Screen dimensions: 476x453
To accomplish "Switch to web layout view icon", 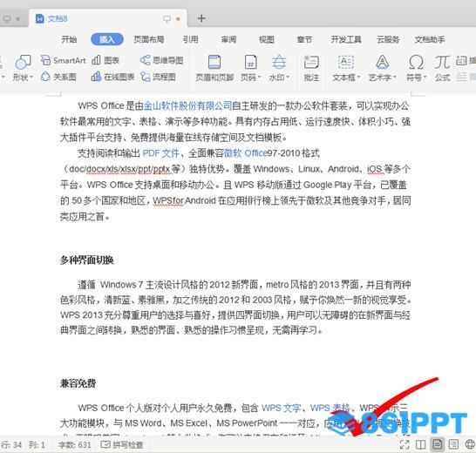I will click(x=470, y=444).
